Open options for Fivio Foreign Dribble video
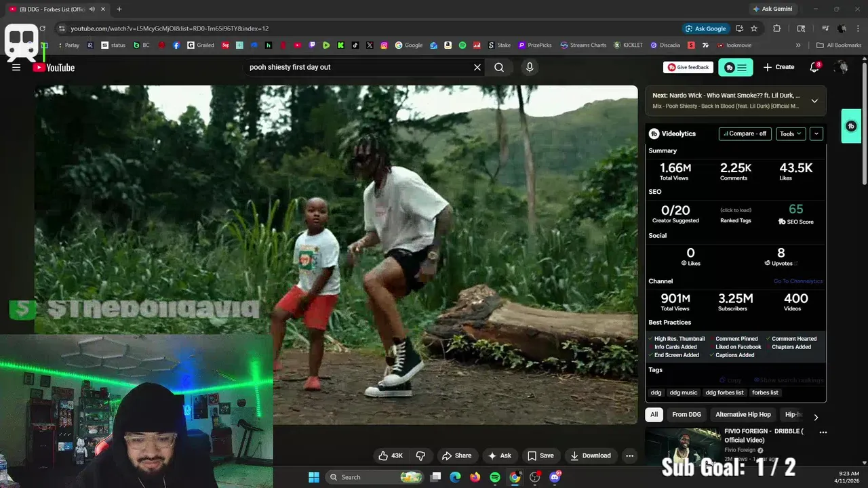The height and width of the screenshot is (488, 868). (x=823, y=432)
